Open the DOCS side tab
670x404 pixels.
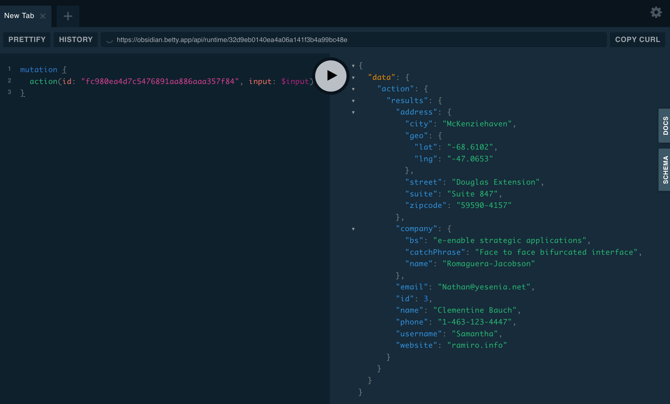[x=664, y=126]
